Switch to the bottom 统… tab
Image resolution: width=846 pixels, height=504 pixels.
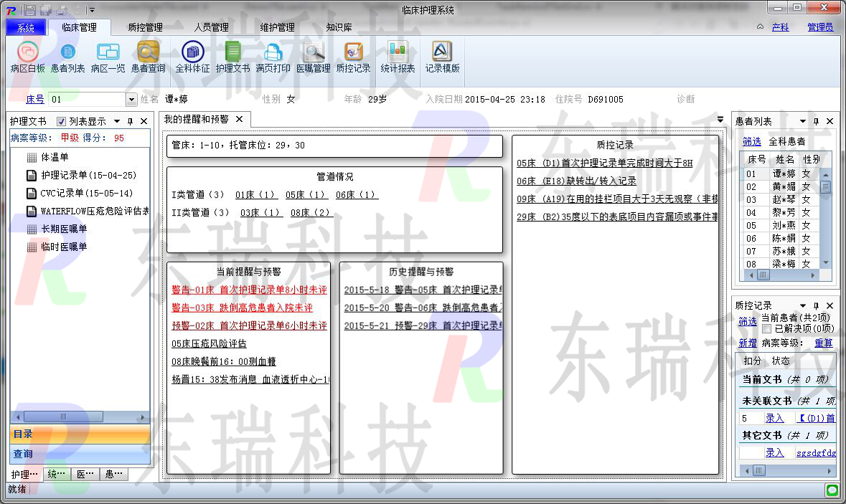(x=55, y=475)
